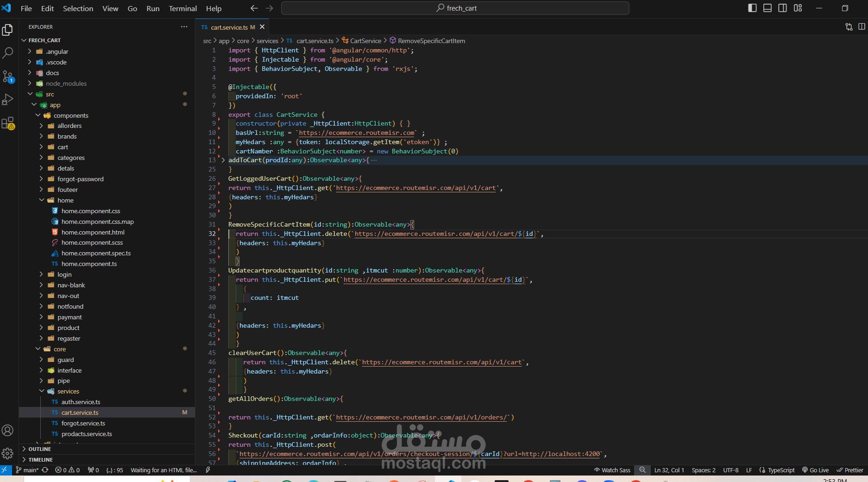Click the synchronize changes icon in the status bar
Viewport: 868px width, 482px height.
pyautogui.click(x=45, y=470)
